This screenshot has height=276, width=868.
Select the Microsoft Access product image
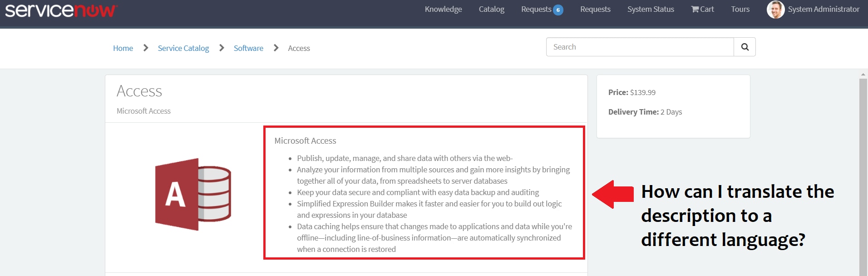pyautogui.click(x=192, y=194)
